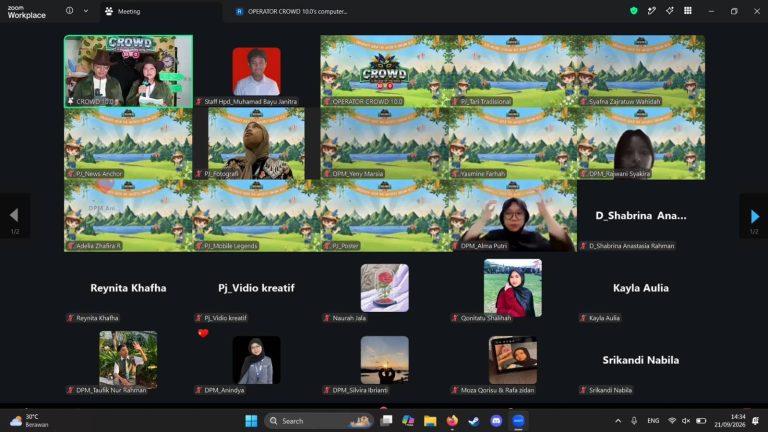Open the Wi-Fi network tray icon
Image resolution: width=768 pixels, height=432 pixels.
tap(672, 421)
